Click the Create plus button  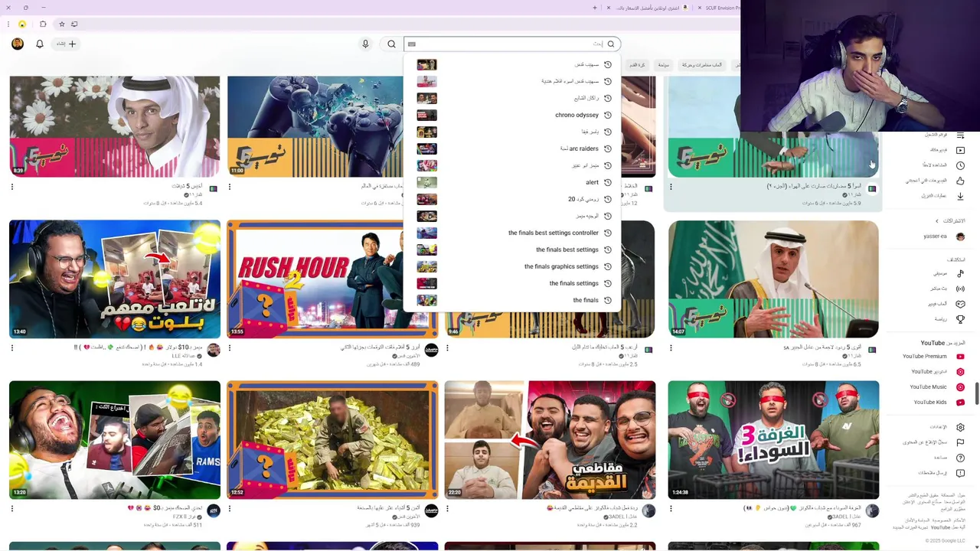pos(67,44)
